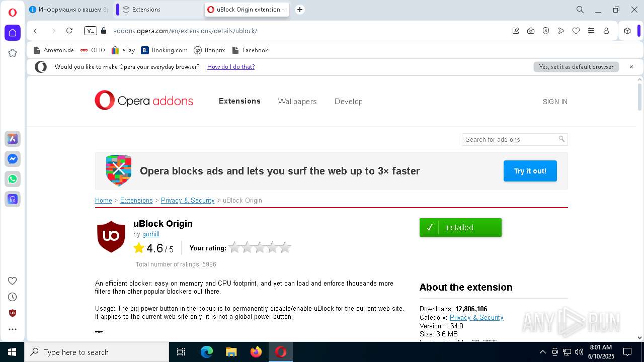Rate uBlock Origin five stars
644x362 pixels.
pyautogui.click(x=285, y=247)
